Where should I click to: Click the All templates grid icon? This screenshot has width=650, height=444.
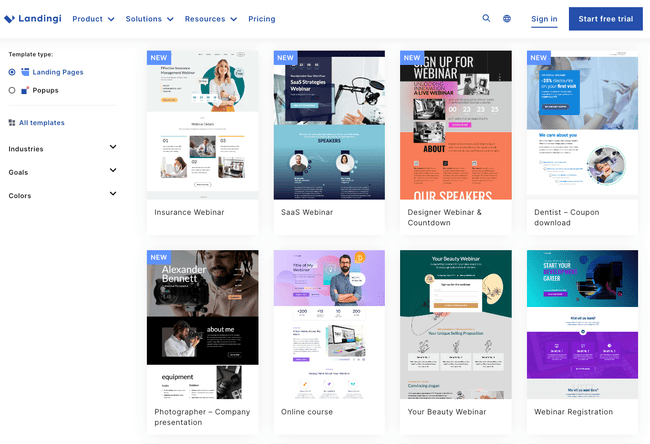(12, 123)
